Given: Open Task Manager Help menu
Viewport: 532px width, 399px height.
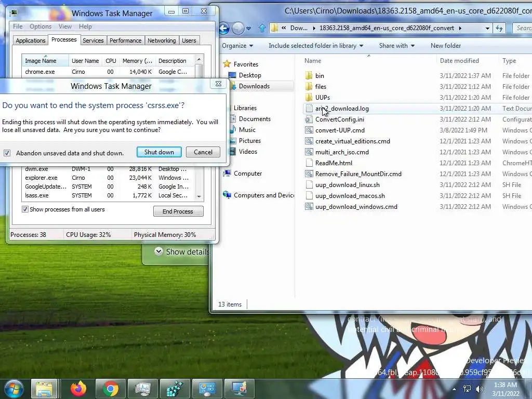Looking at the screenshot, I should tap(85, 26).
